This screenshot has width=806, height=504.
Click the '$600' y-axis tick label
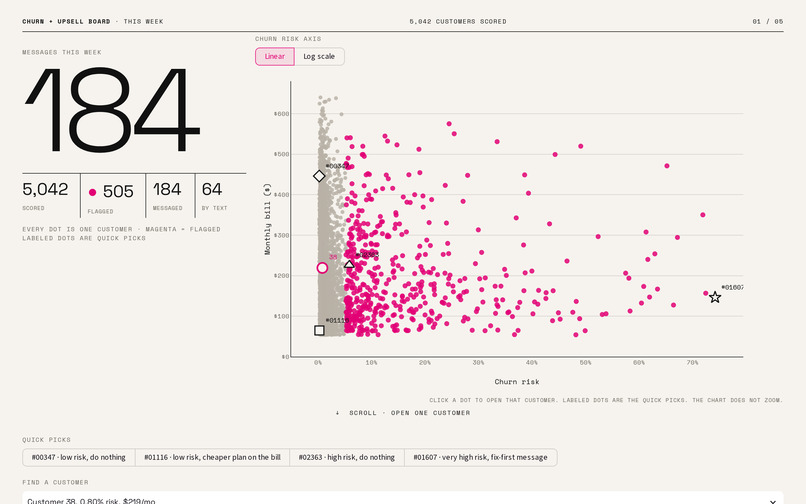[281, 114]
